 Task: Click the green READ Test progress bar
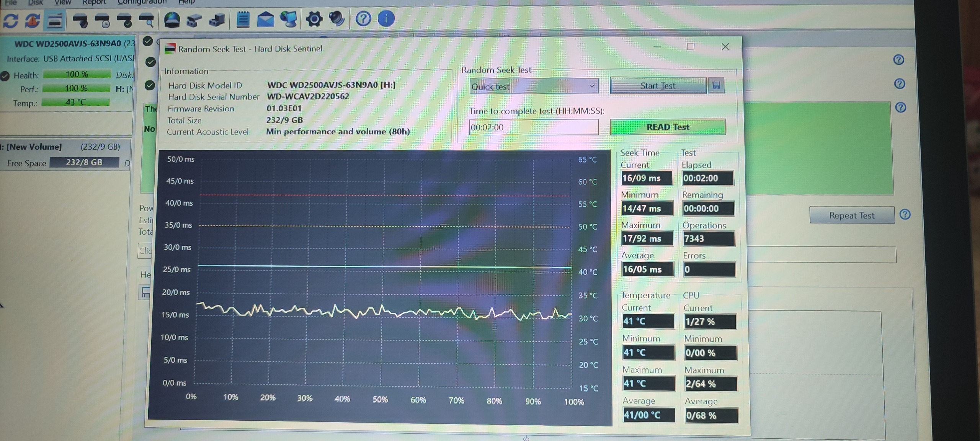(668, 127)
